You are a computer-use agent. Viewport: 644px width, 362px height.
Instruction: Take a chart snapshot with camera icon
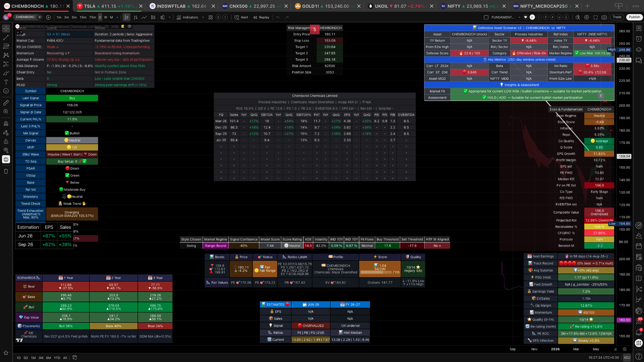(604, 17)
